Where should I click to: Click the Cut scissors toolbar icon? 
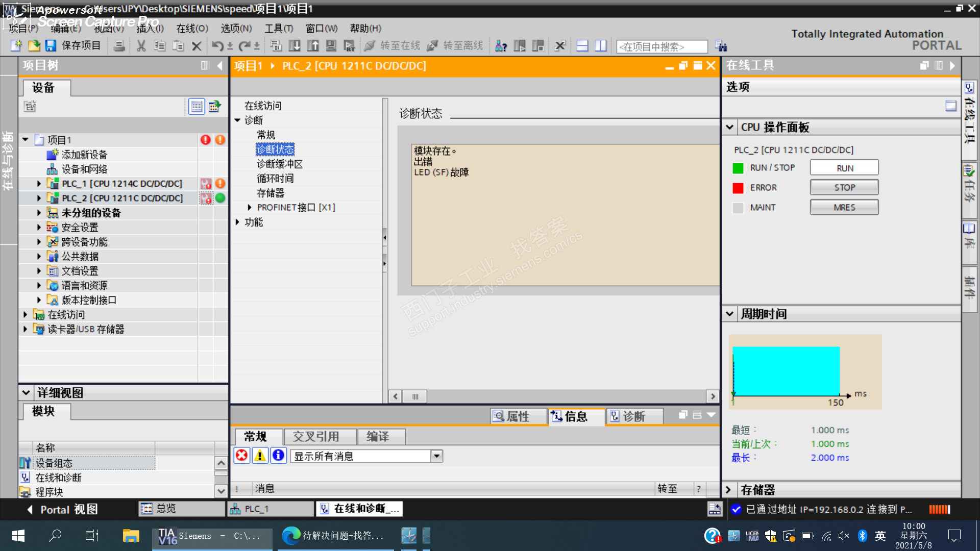(141, 46)
